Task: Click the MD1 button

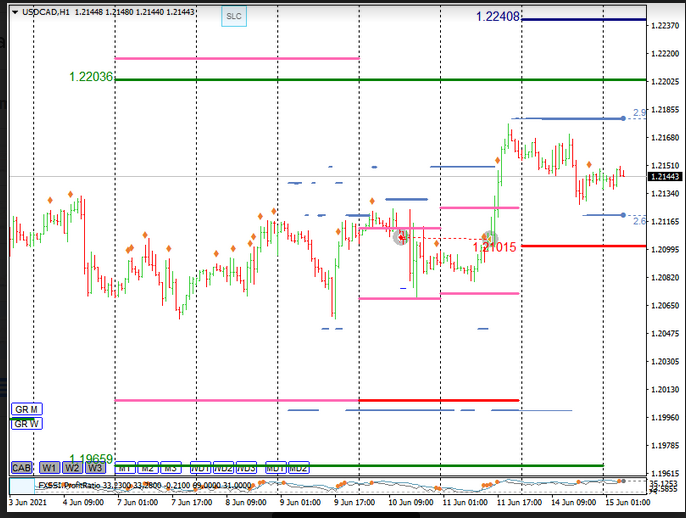Action: (275, 468)
